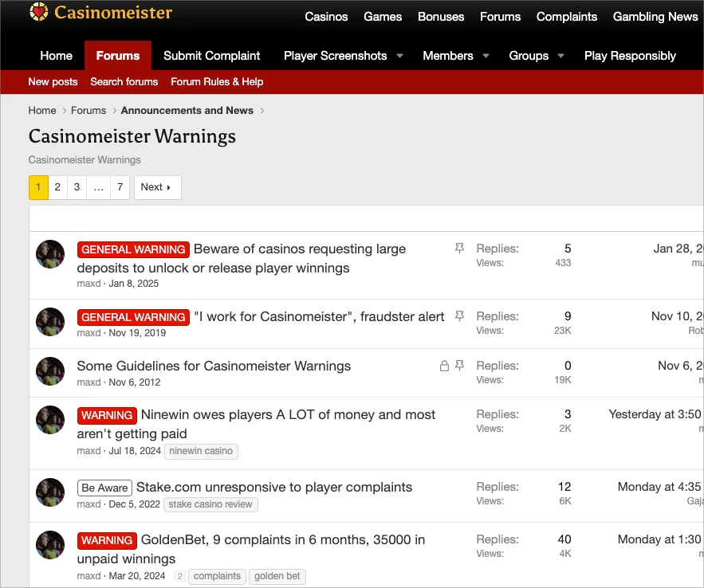Viewport: 704px width, 588px height.
Task: Go to the Home tab
Action: [56, 56]
